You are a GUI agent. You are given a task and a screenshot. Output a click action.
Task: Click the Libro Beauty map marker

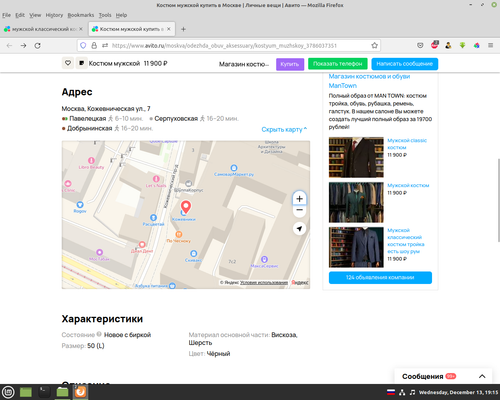pyautogui.click(x=91, y=160)
